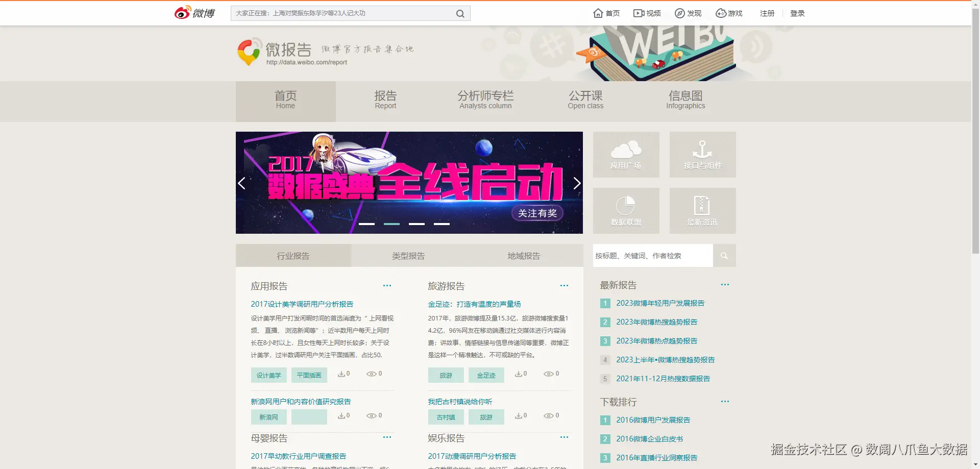Expand more 娱乐报告 via the dots
Screen dimensions: 980x469
564,437
